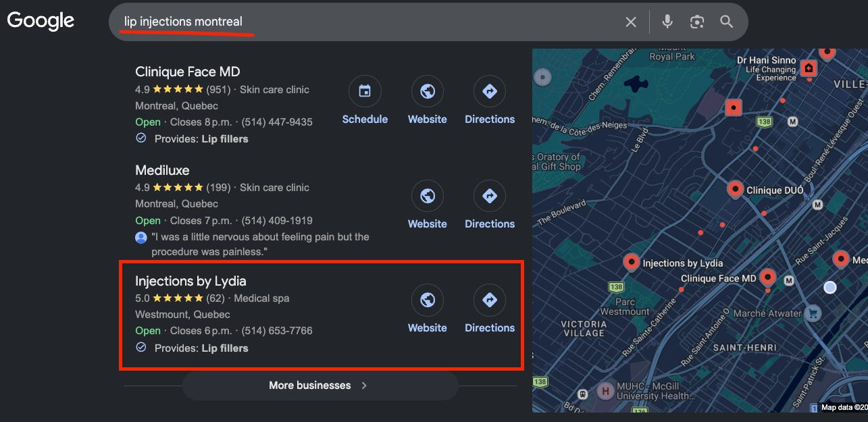Click the Marché Atwater shopping cart marker

click(813, 313)
